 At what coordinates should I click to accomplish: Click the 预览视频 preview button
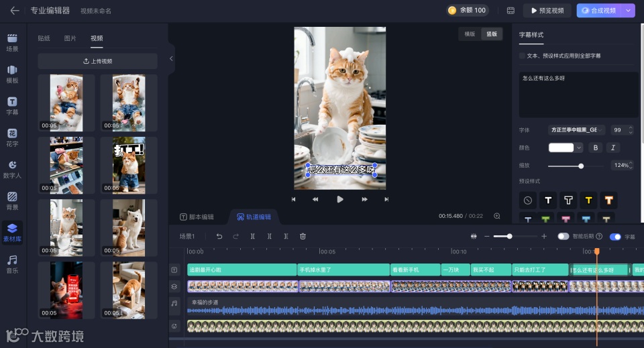point(547,11)
